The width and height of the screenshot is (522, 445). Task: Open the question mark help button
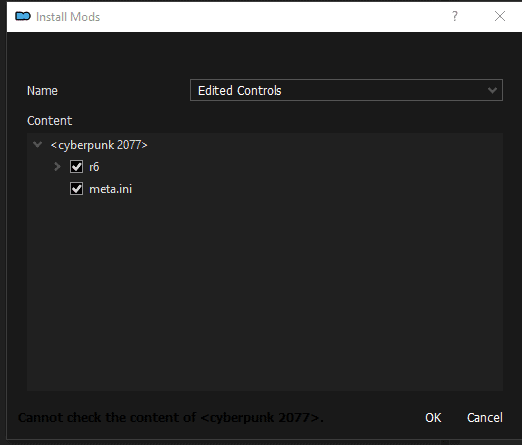click(x=455, y=16)
